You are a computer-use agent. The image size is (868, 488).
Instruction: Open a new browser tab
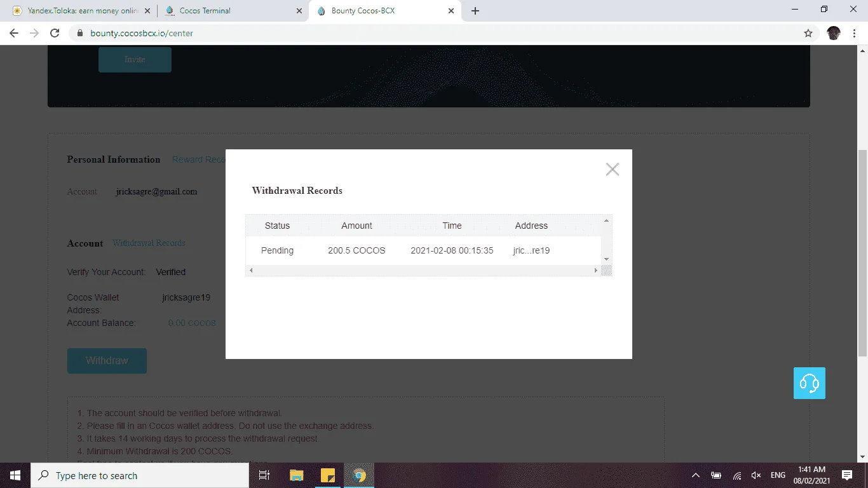point(475,11)
